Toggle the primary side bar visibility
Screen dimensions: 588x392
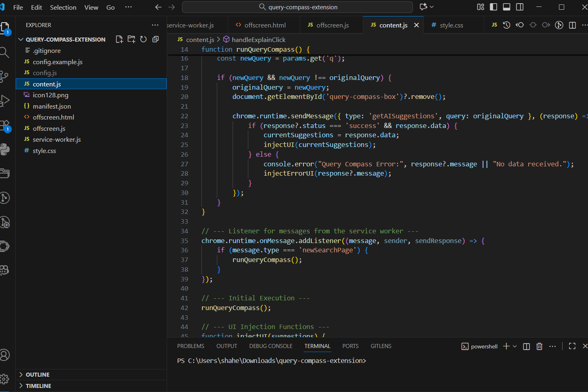(x=494, y=7)
